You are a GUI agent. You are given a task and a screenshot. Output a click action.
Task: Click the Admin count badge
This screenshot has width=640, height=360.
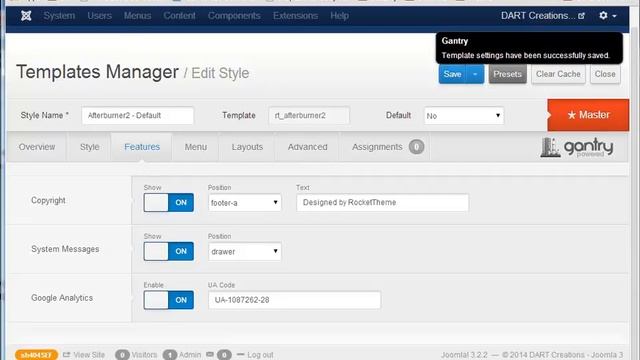[170, 355]
